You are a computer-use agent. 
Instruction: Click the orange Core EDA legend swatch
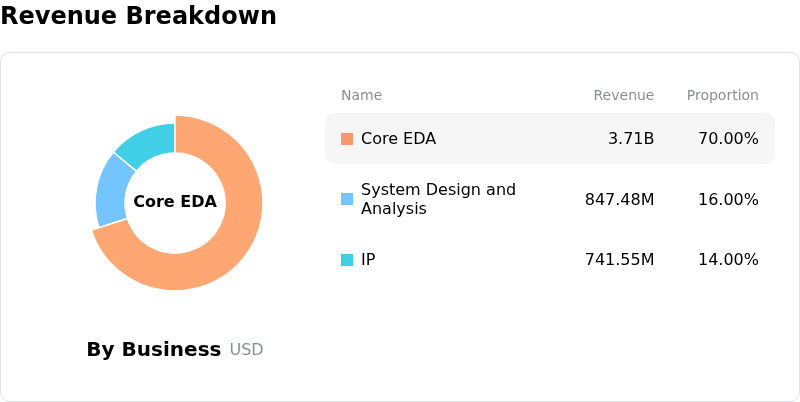(x=347, y=139)
